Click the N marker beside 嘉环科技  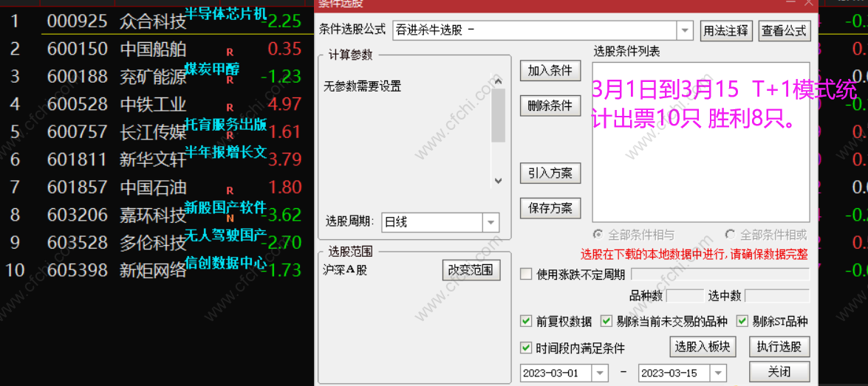point(230,218)
